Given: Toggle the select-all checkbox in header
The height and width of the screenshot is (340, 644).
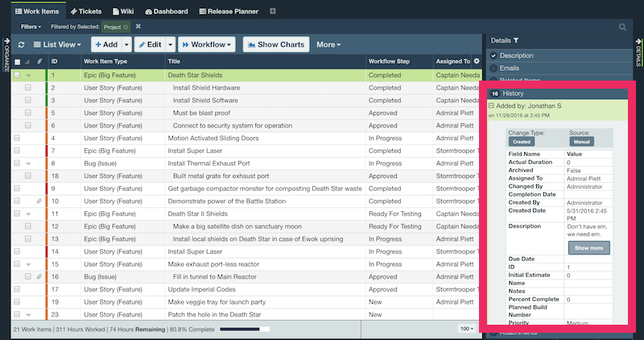Looking at the screenshot, I should (x=17, y=62).
